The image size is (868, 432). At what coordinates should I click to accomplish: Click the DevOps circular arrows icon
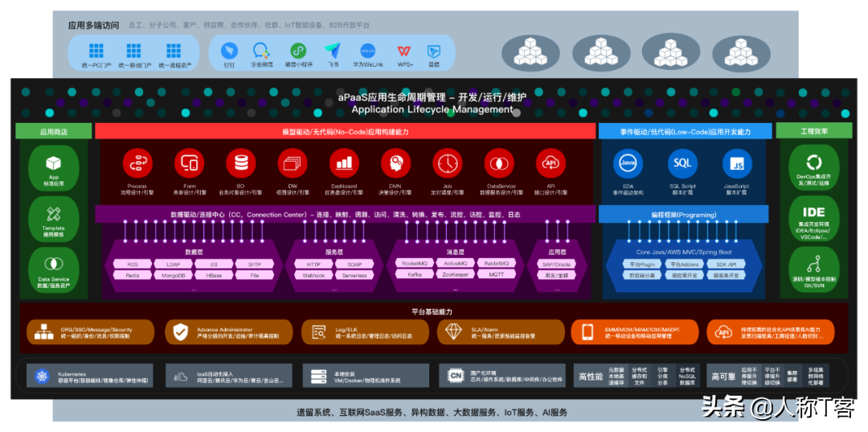coord(813,163)
